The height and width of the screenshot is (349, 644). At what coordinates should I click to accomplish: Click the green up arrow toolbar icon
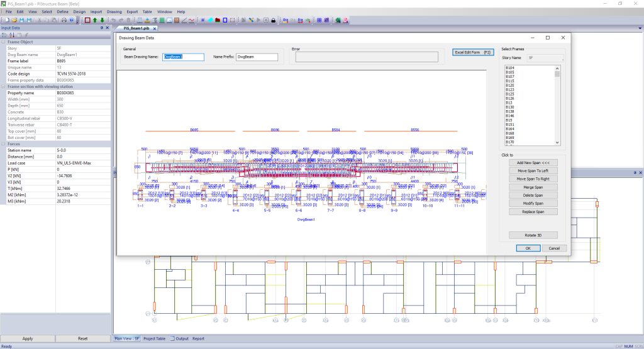pos(95,20)
